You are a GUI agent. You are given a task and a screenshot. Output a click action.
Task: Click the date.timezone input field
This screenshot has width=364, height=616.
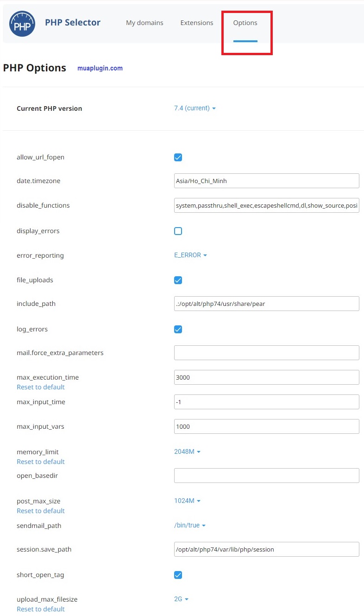tap(266, 181)
